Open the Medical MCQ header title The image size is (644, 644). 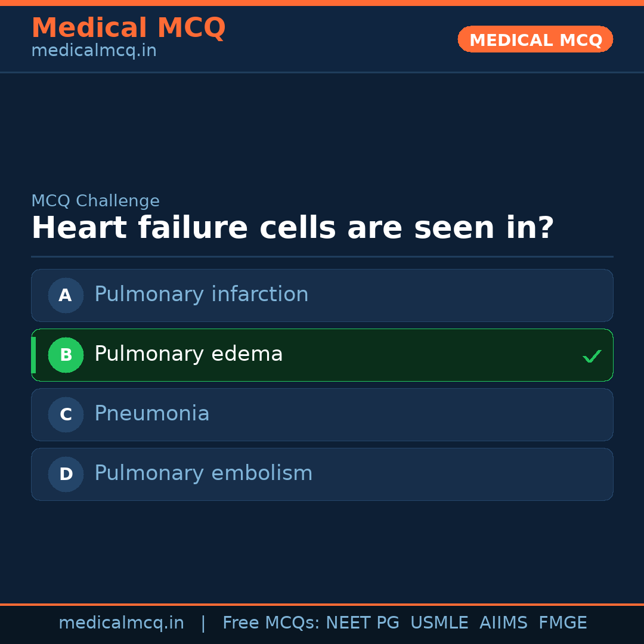[x=128, y=28]
